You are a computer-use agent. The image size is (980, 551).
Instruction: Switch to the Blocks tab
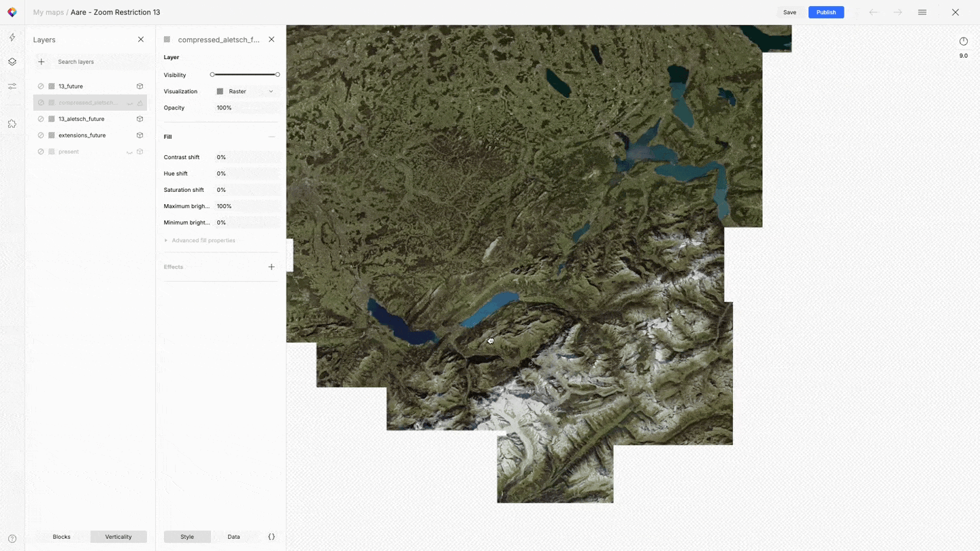(x=61, y=537)
